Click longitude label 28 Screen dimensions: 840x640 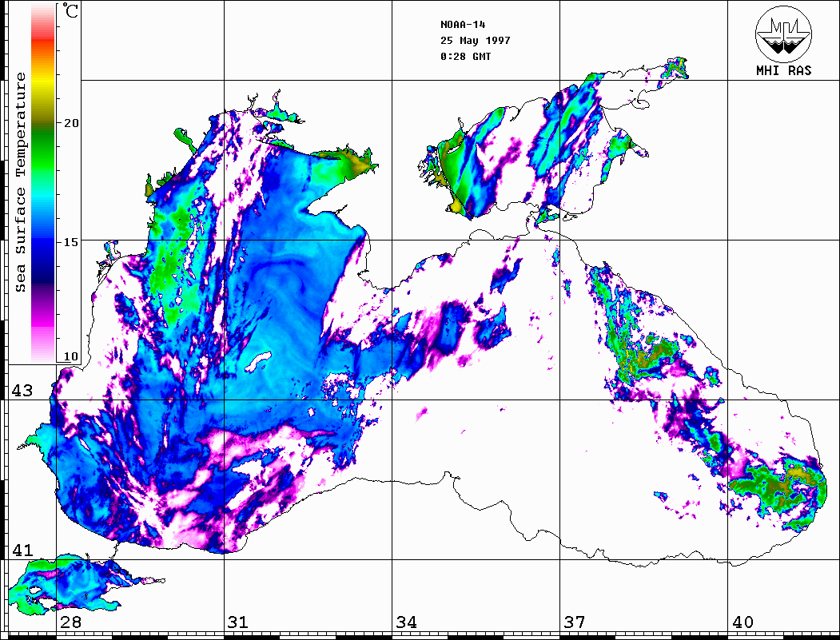tap(70, 622)
